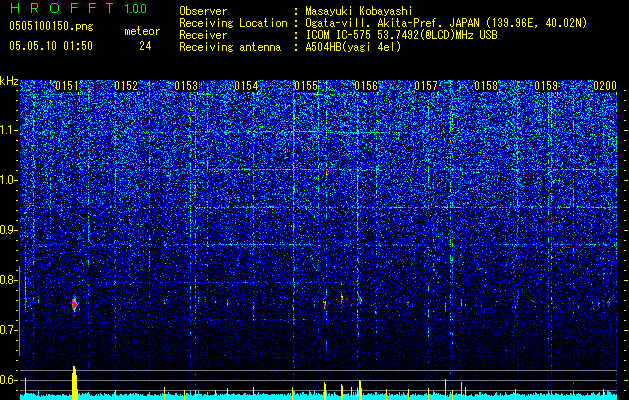Click the 0153 time marker
Image resolution: width=629 pixels, height=400 pixels.
click(x=186, y=86)
